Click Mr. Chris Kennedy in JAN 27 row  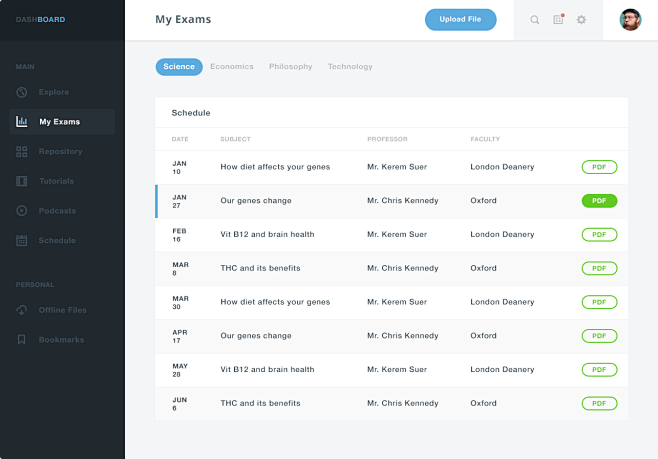pyautogui.click(x=403, y=201)
